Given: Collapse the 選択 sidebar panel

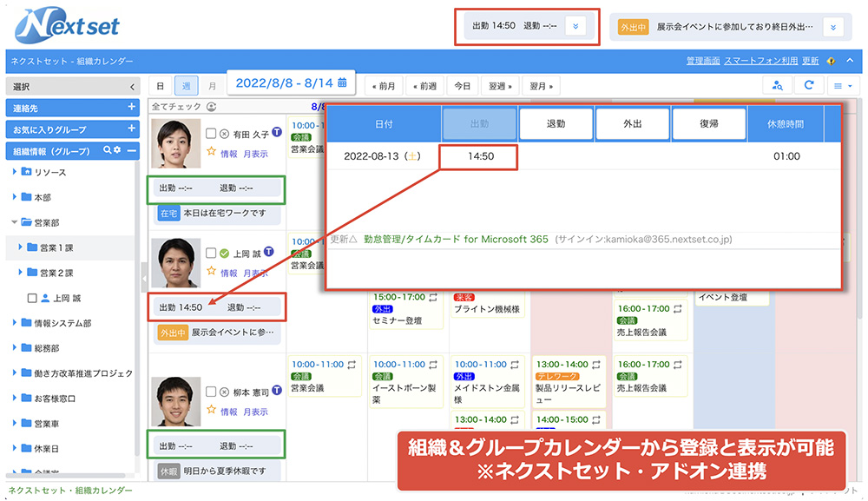Looking at the screenshot, I should (x=132, y=87).
